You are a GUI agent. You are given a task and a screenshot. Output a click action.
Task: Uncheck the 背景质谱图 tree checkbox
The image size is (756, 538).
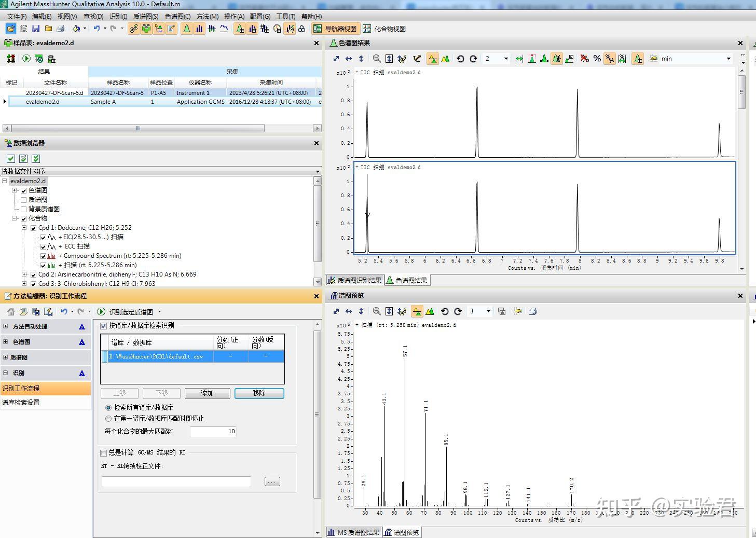[23, 209]
